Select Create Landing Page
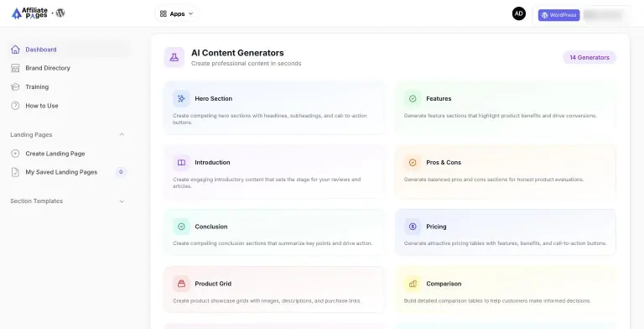 (69, 154)
